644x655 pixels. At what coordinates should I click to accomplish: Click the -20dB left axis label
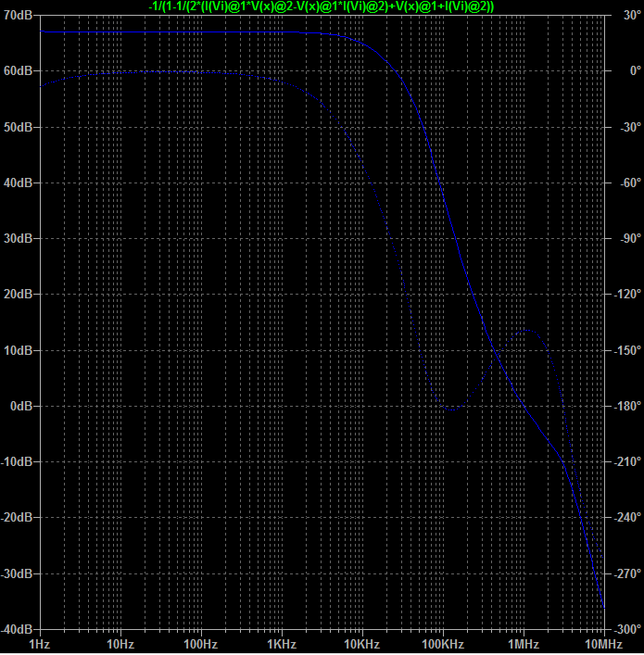coord(17,518)
